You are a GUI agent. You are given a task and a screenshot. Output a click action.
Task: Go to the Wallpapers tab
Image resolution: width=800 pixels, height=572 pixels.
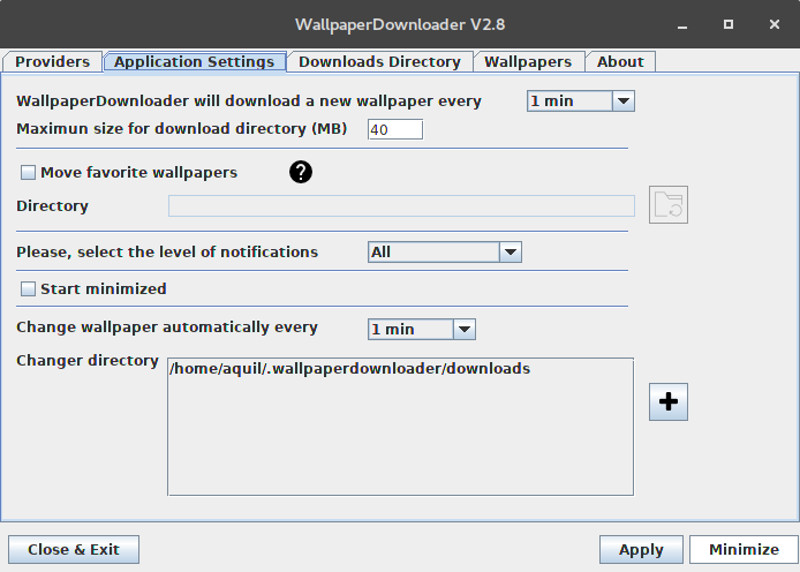(528, 62)
